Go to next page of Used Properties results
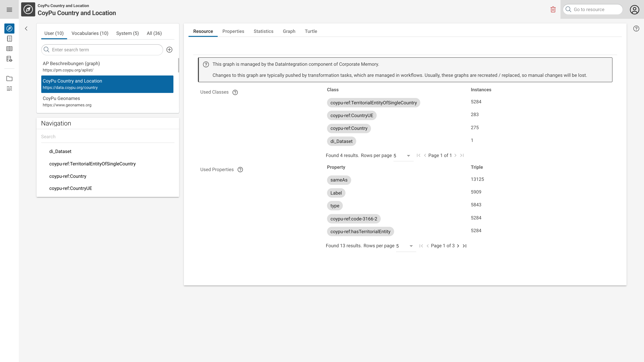Screen dimensions: 644x362 point(458,246)
